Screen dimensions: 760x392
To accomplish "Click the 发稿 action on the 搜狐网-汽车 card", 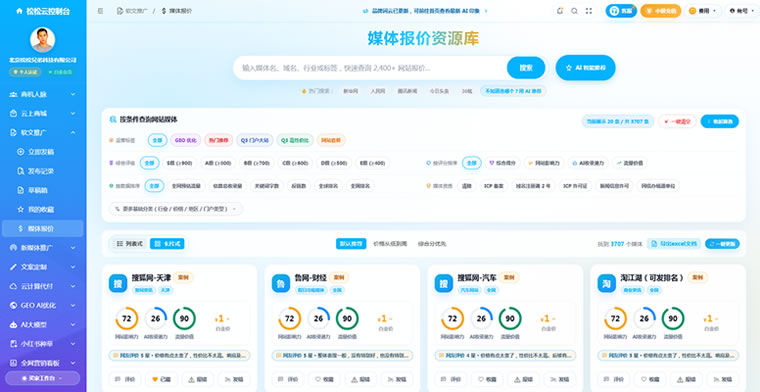I will pyautogui.click(x=560, y=379).
